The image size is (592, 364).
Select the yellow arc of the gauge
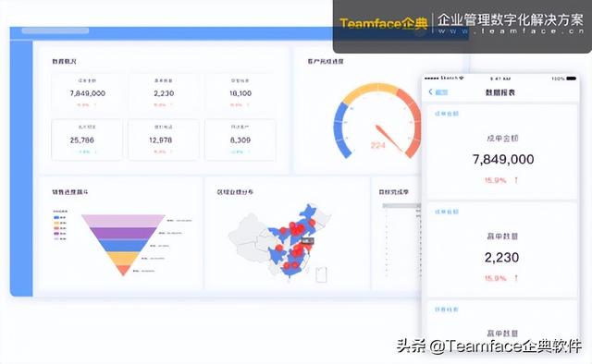(x=370, y=91)
